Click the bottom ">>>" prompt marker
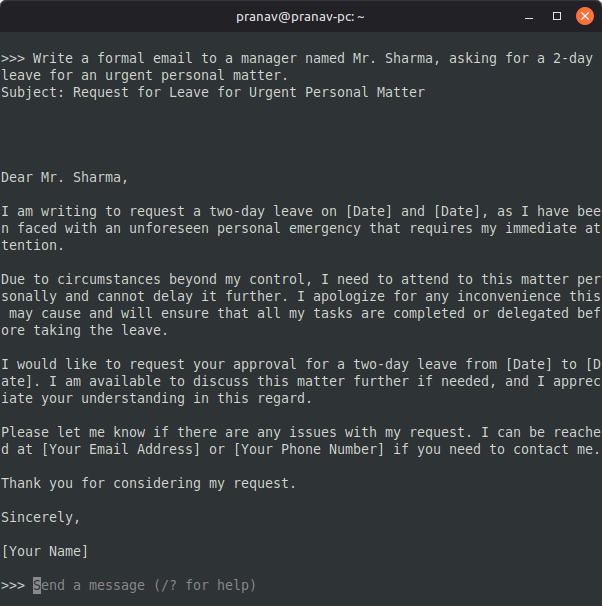 [x=13, y=585]
